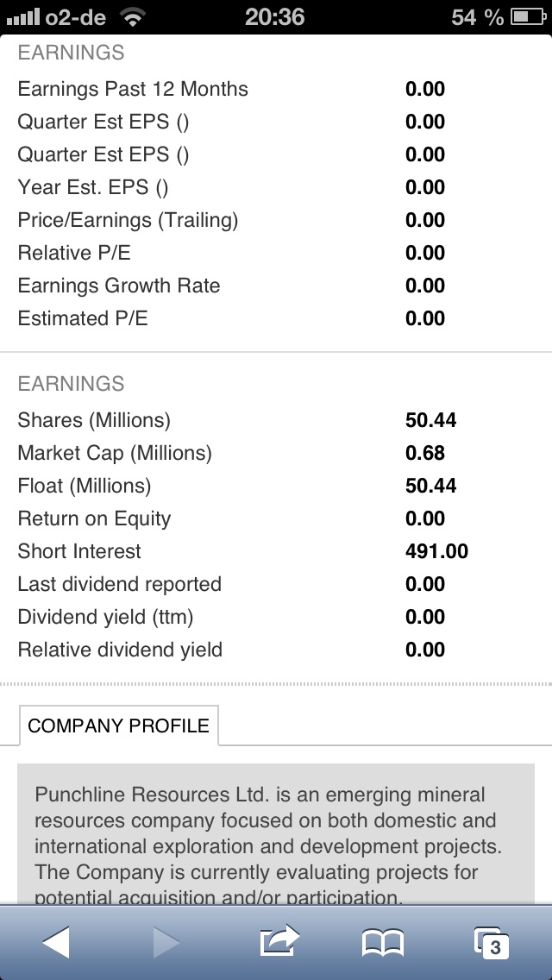
Task: Tap the cellular signal bars icon
Action: 22,16
